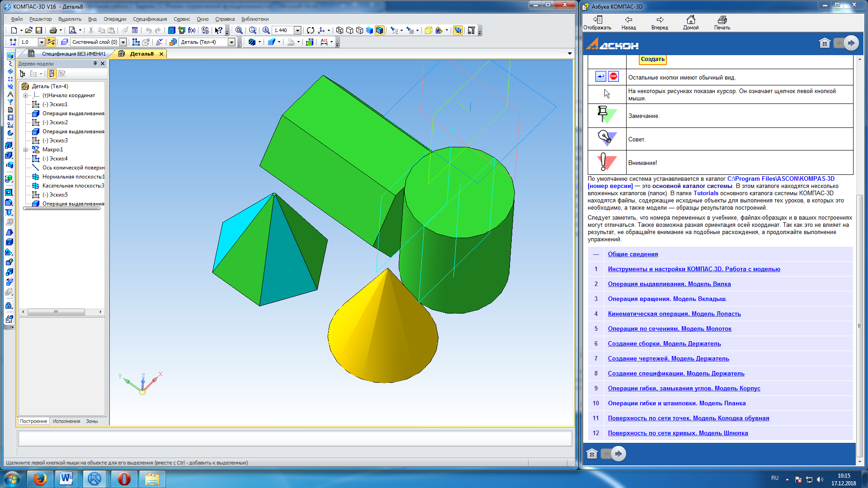Click the Азбука window vertical scrollbar
868x488 pixels.
click(x=859, y=325)
